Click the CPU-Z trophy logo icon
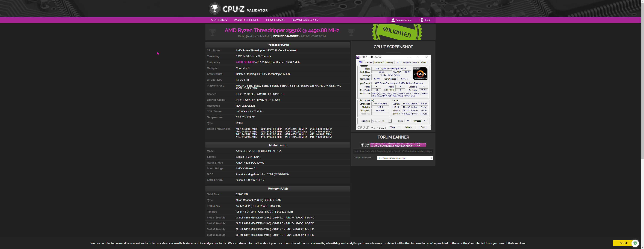Screen dimensions: 644x249 pyautogui.click(x=215, y=8)
